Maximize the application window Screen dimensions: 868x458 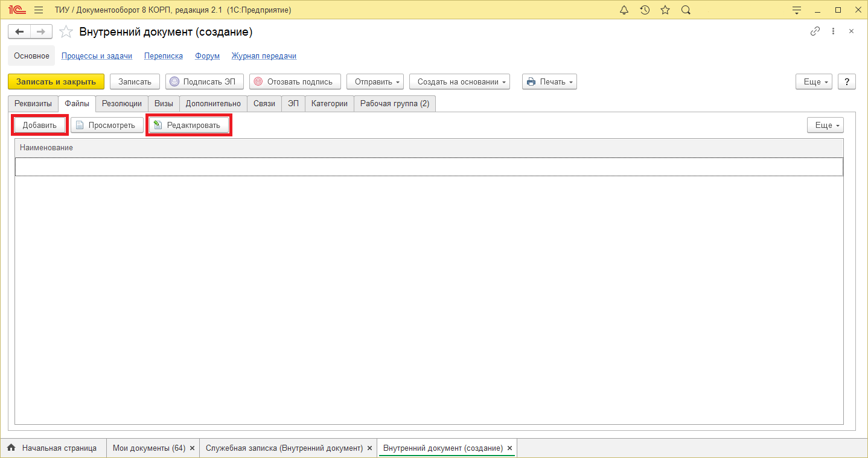[x=838, y=10]
